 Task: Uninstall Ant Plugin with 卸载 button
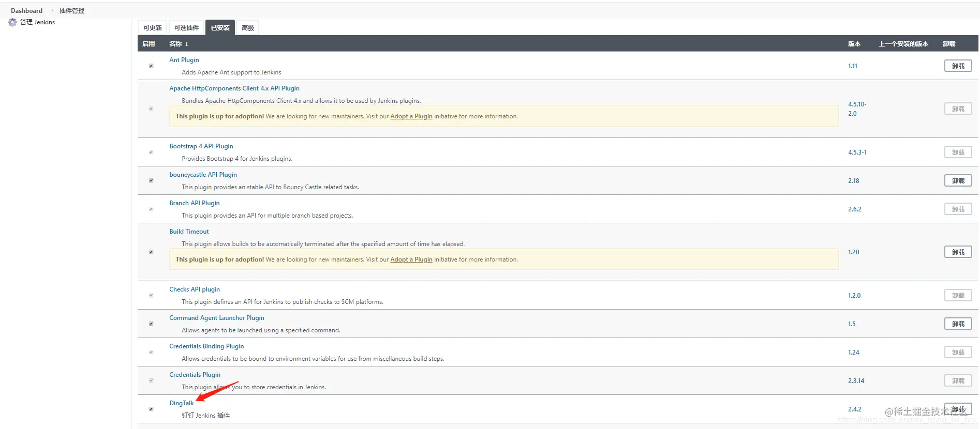click(958, 66)
